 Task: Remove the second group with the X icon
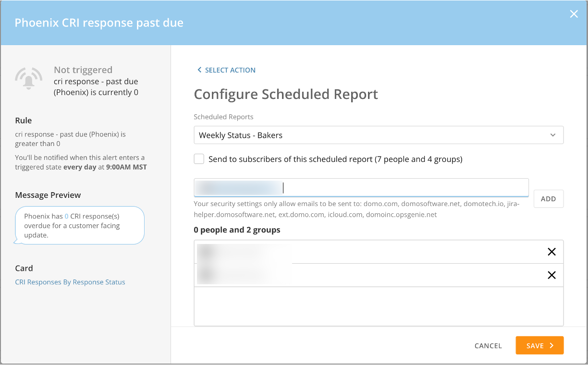pos(551,275)
